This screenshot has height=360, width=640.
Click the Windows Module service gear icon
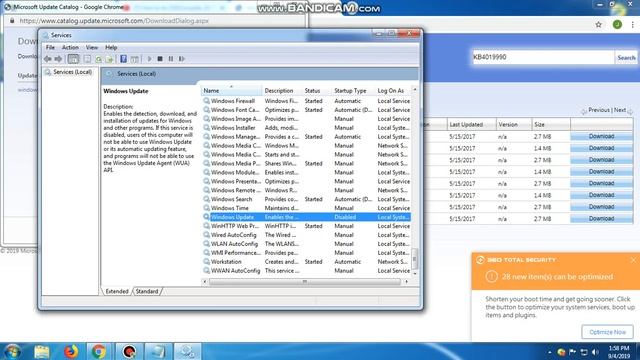click(207, 172)
